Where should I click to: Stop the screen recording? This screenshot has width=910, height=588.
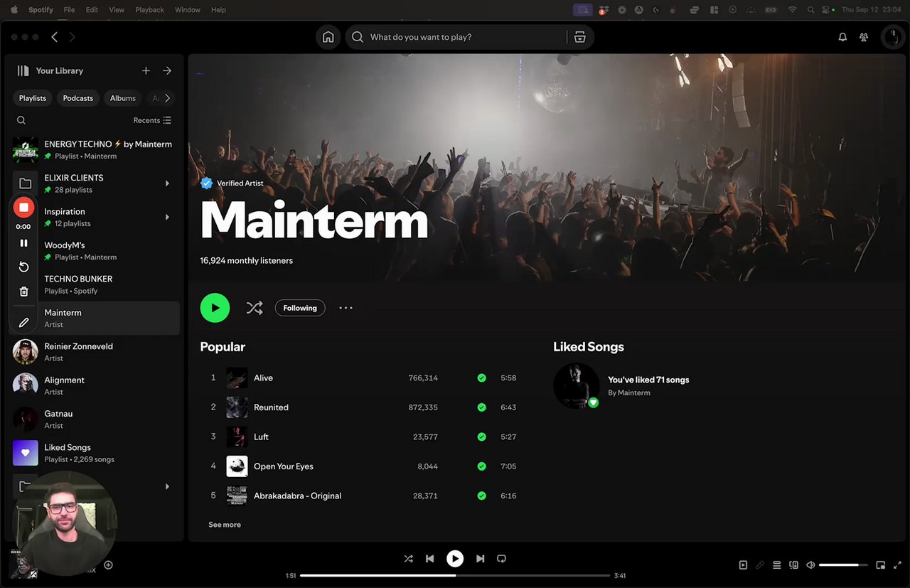[x=23, y=208]
